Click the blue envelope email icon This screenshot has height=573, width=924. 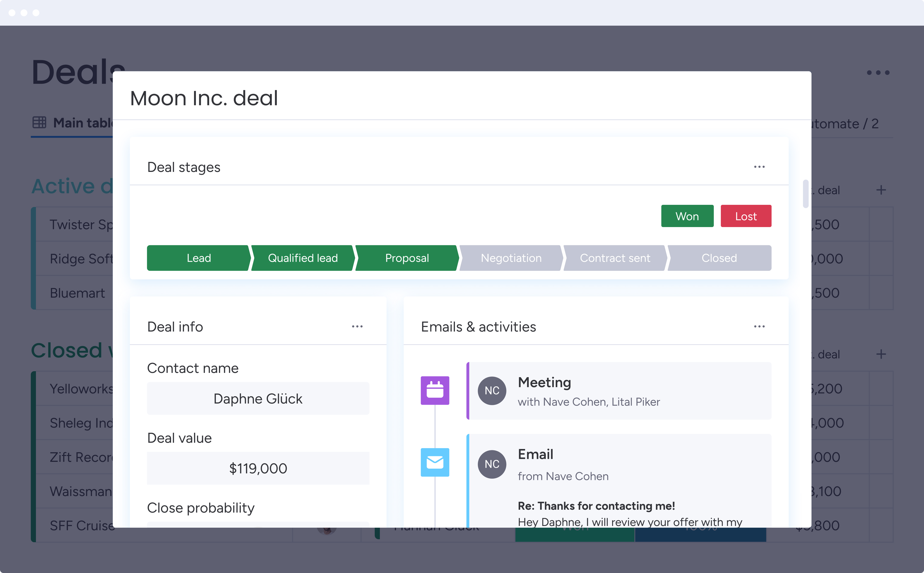[x=435, y=462]
